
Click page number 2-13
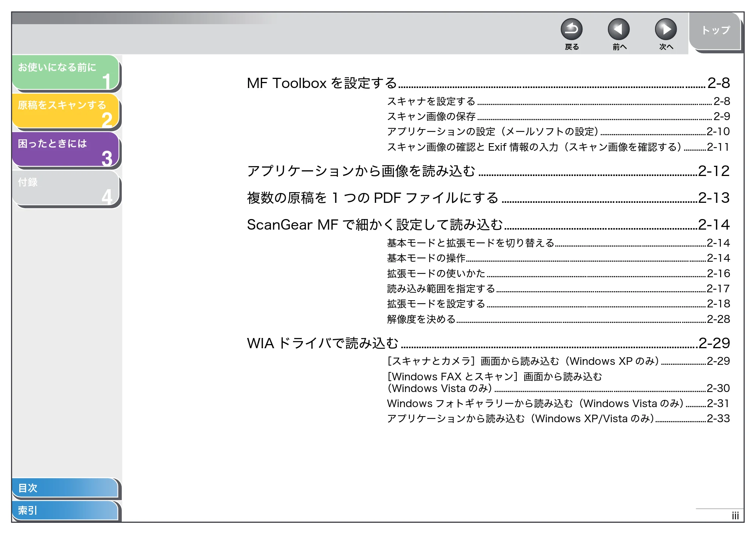[714, 198]
